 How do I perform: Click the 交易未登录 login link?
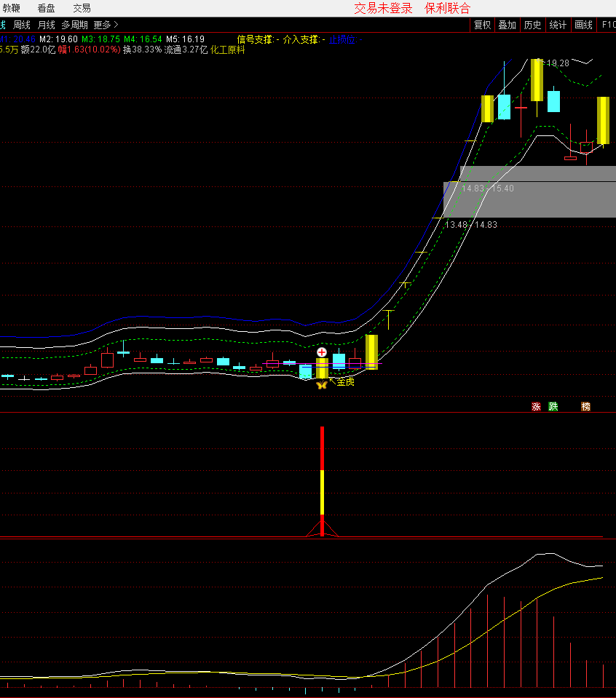coord(383,8)
